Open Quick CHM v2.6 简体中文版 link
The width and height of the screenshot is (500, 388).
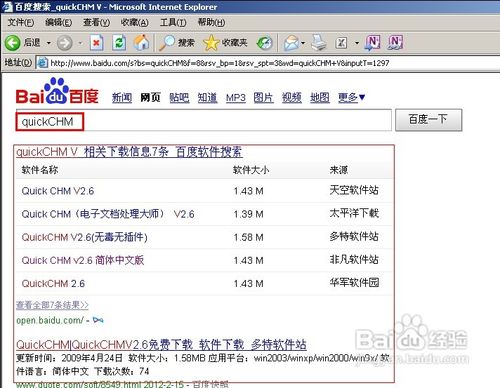[x=83, y=260]
